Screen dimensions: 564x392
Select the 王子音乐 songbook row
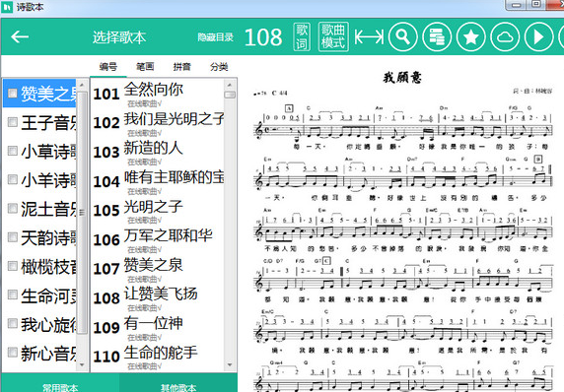pos(39,122)
